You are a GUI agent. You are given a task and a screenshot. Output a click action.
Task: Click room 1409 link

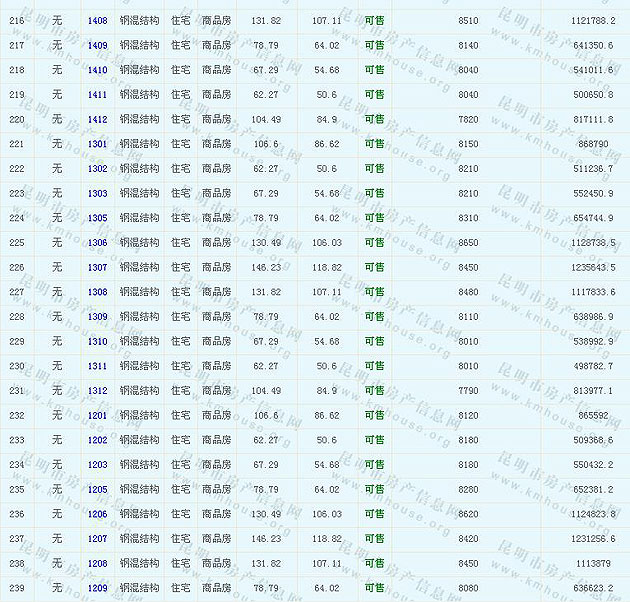tap(97, 45)
